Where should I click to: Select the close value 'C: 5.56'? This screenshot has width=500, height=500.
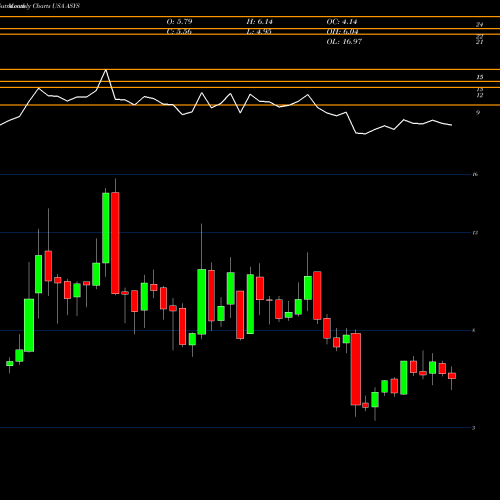(x=179, y=32)
